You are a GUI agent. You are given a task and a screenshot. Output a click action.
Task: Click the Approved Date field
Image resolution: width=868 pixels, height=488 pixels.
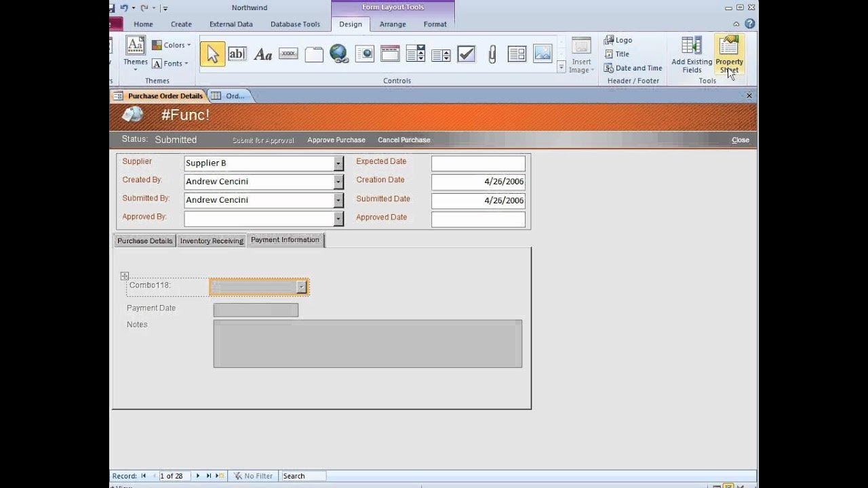pyautogui.click(x=478, y=219)
